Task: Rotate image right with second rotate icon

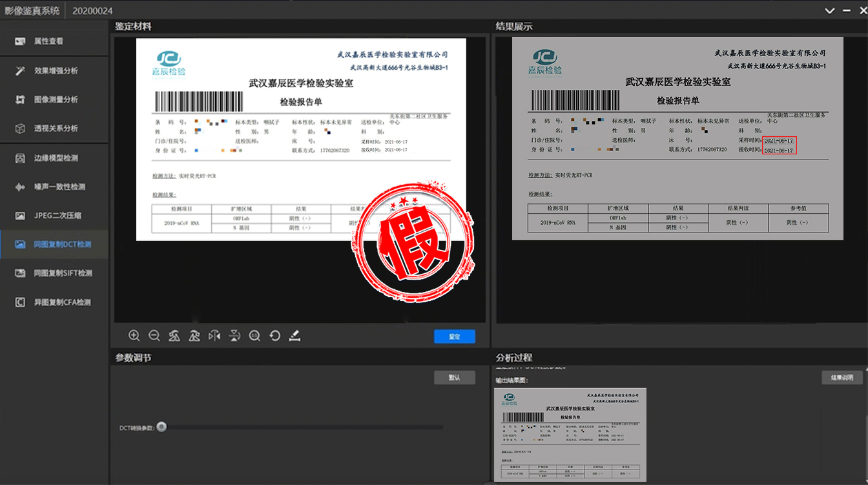Action: [194, 335]
